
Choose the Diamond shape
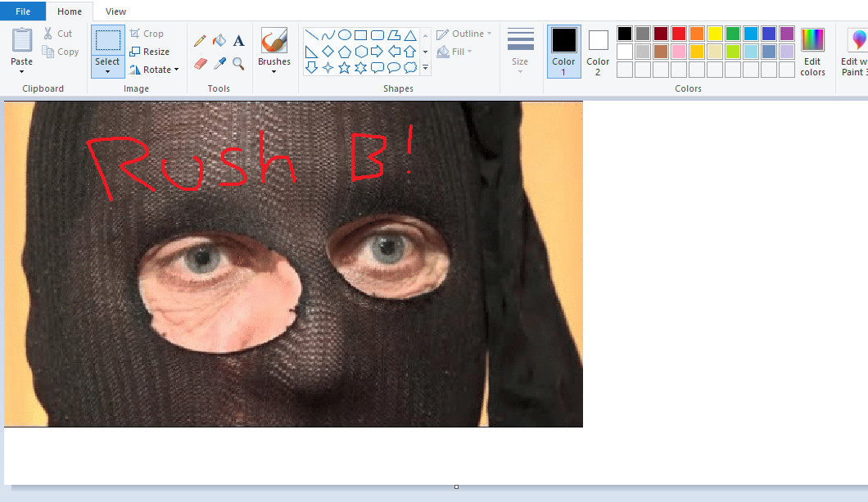tap(328, 52)
